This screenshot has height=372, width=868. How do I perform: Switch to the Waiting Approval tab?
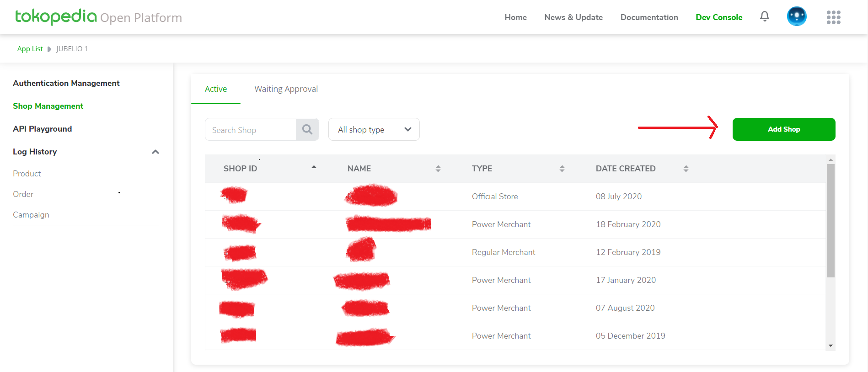[x=286, y=89]
